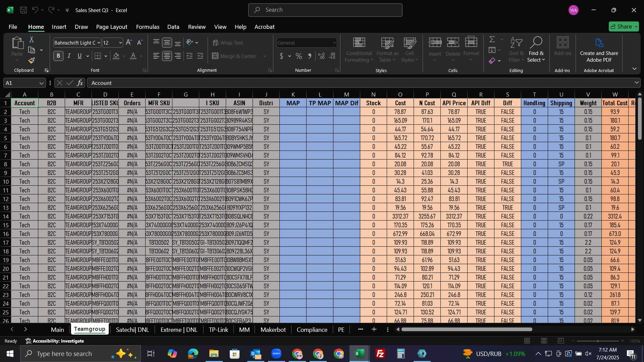Click Accessibility: Investigate in status bar
This screenshot has height=362, width=644.
point(55,341)
